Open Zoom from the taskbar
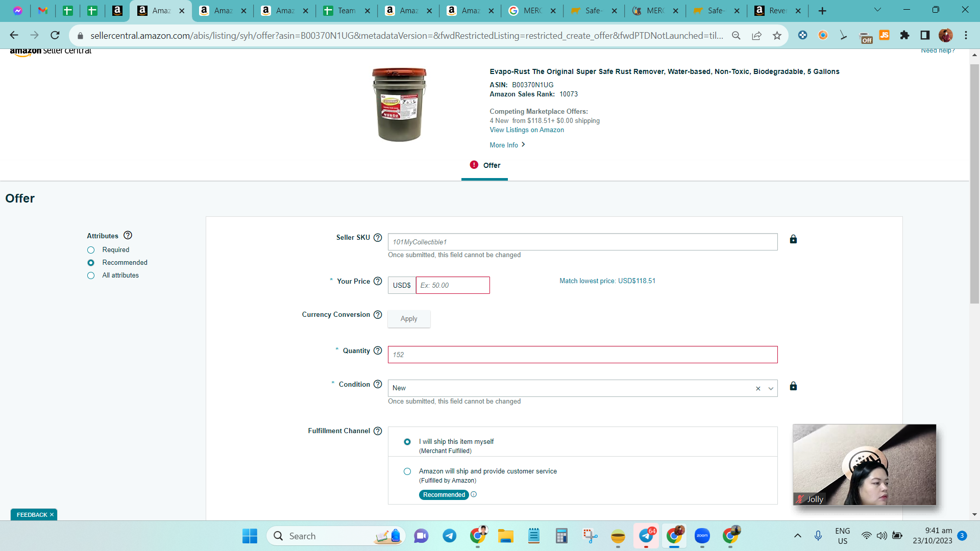 pyautogui.click(x=702, y=536)
